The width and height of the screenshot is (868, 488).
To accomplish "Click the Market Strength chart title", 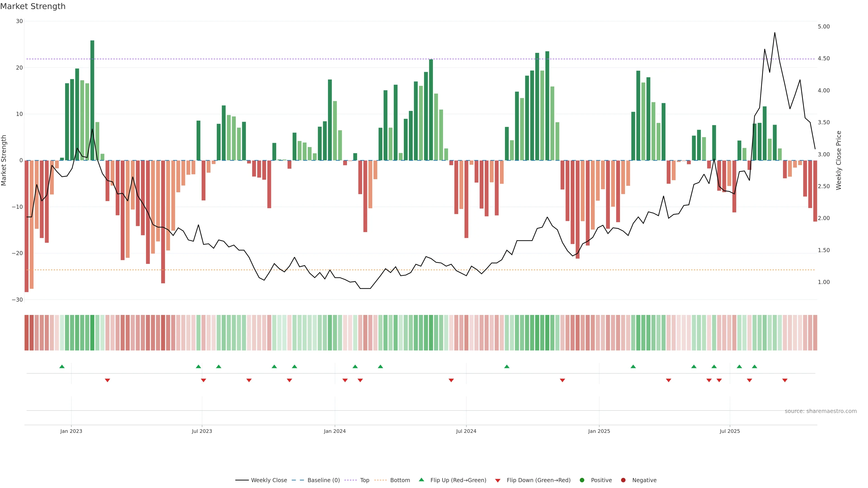I will (x=33, y=6).
